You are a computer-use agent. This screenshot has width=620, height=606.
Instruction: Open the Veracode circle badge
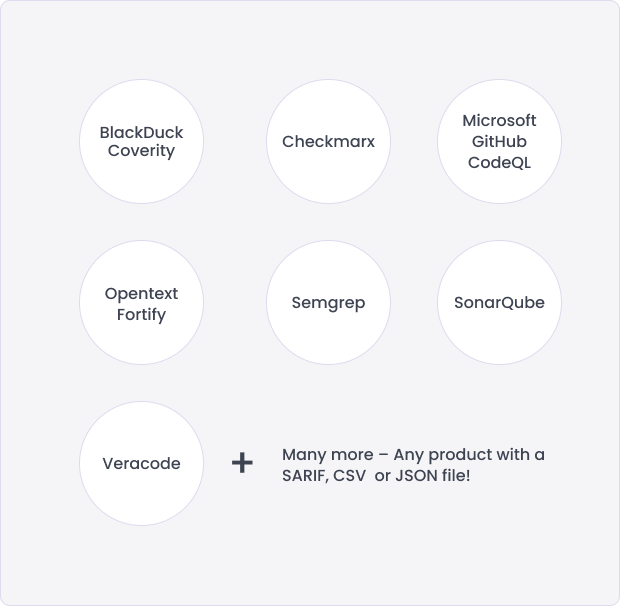[x=142, y=463]
